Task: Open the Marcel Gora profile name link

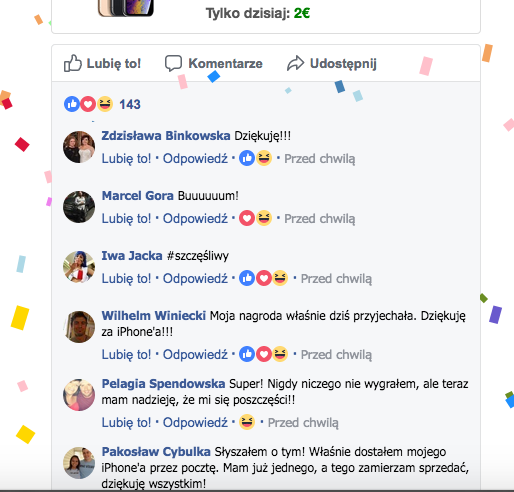Action: coord(137,196)
